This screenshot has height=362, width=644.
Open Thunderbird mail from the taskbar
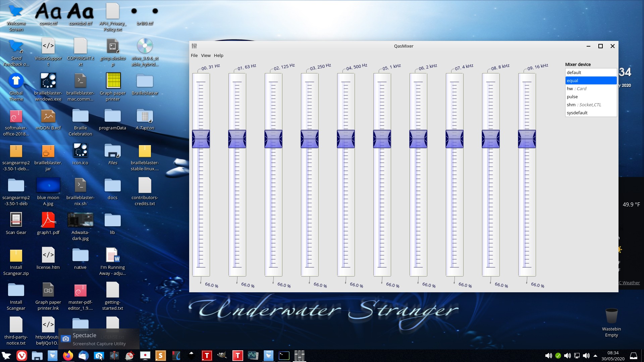[x=83, y=356]
